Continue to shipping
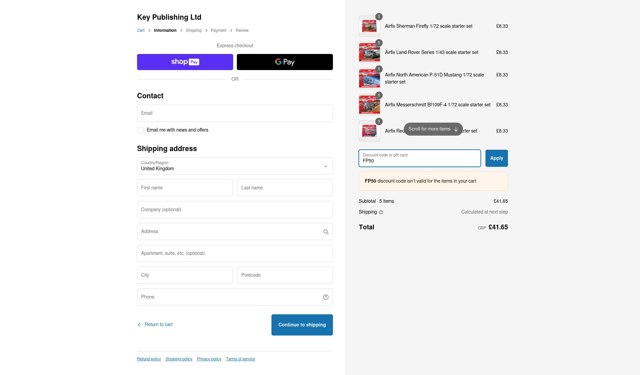Viewport: 640px width, 375px height. [302, 325]
